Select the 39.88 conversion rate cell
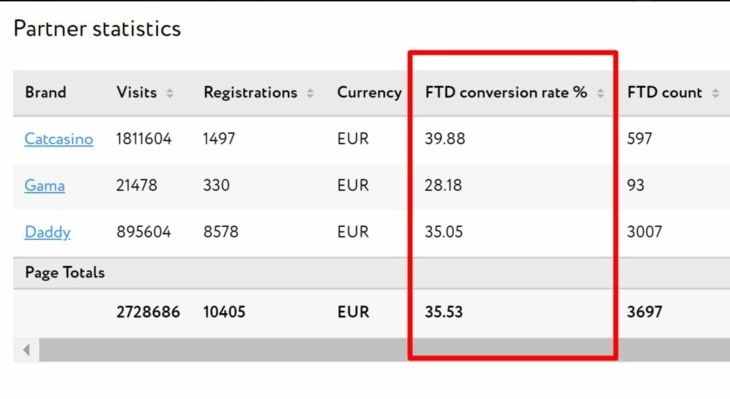Screen dimensions: 730x399 445,139
